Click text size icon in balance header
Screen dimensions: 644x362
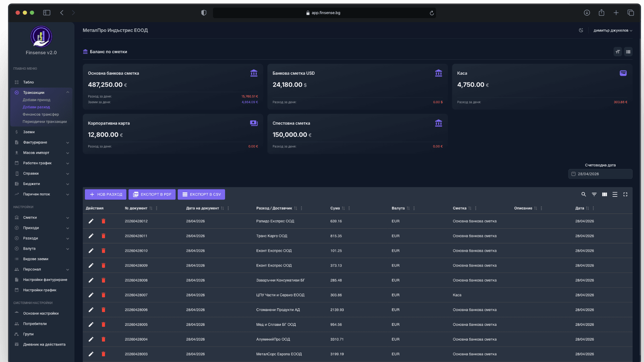tap(618, 52)
